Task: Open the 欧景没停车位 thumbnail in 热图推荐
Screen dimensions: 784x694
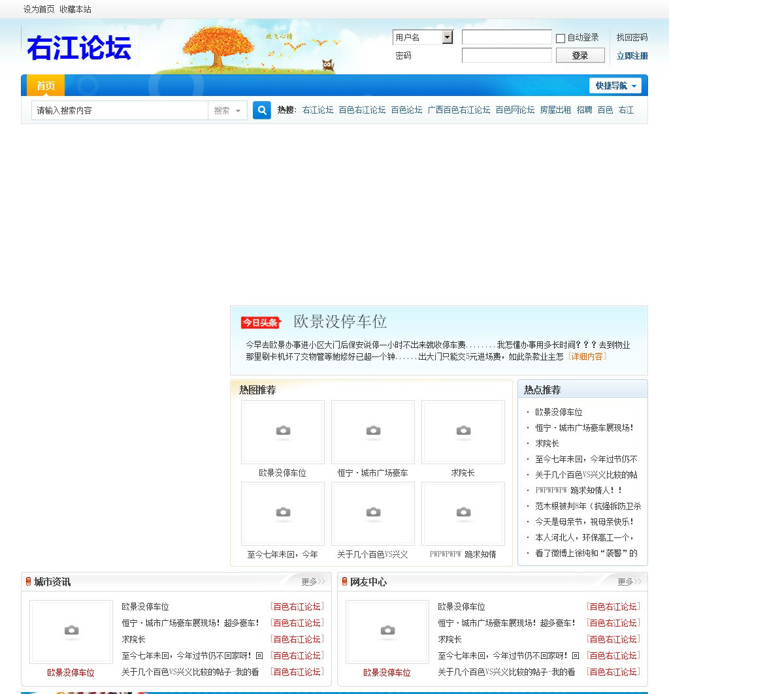Action: pyautogui.click(x=282, y=432)
